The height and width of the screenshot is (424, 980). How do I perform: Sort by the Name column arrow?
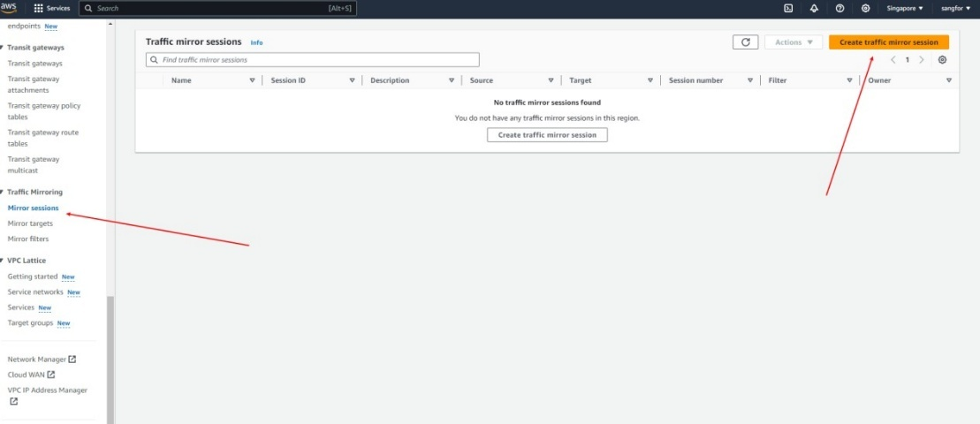(x=253, y=80)
